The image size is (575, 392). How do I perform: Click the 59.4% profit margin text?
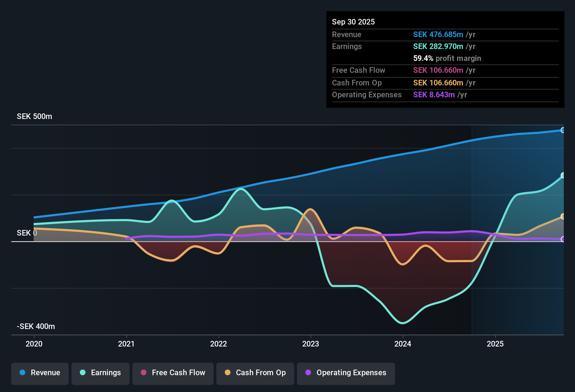[x=447, y=58]
